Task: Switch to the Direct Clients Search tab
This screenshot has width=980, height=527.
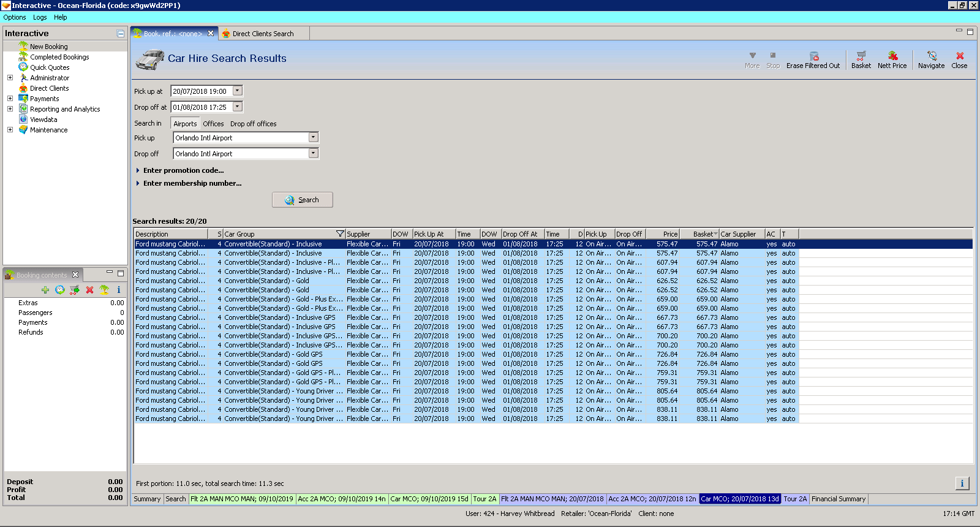Action: click(x=263, y=34)
